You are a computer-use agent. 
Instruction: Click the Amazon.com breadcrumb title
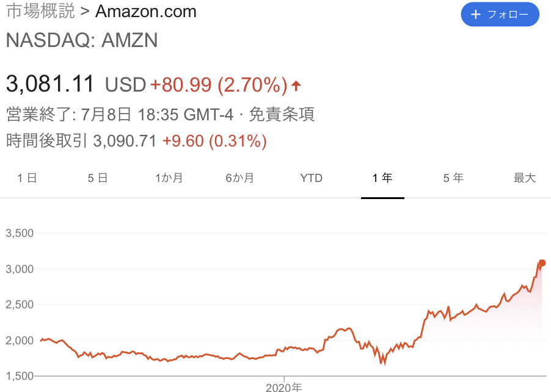pos(146,11)
